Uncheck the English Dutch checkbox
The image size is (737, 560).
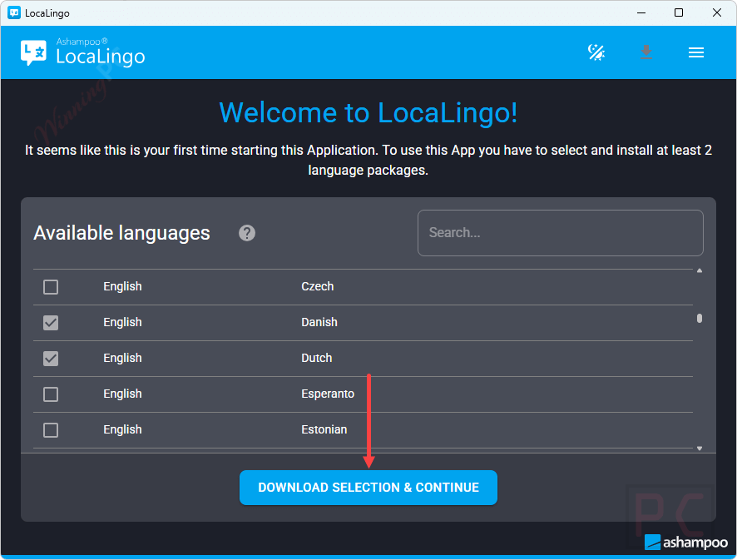51,359
